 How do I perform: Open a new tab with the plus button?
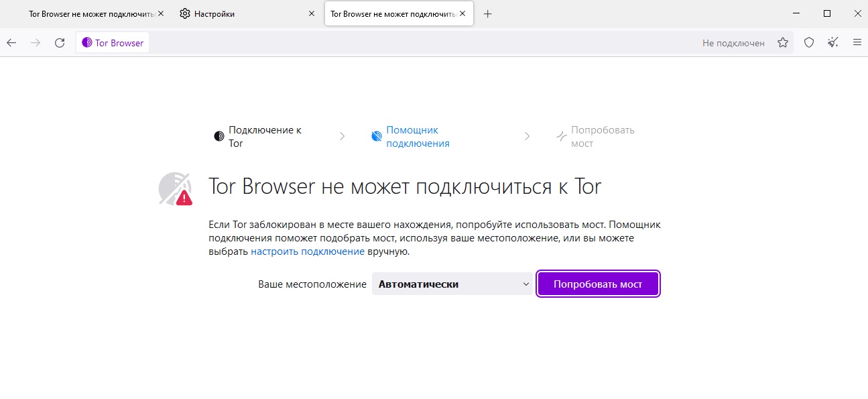tap(487, 13)
